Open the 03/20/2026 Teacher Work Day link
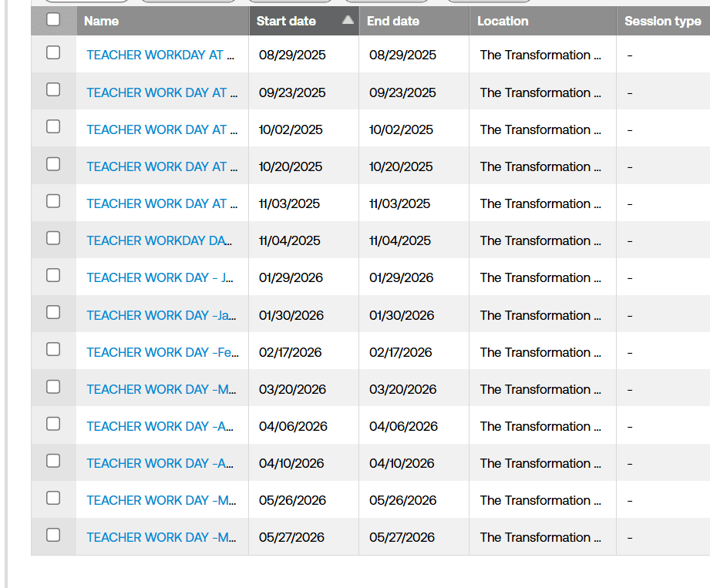The image size is (710, 588). [x=161, y=389]
